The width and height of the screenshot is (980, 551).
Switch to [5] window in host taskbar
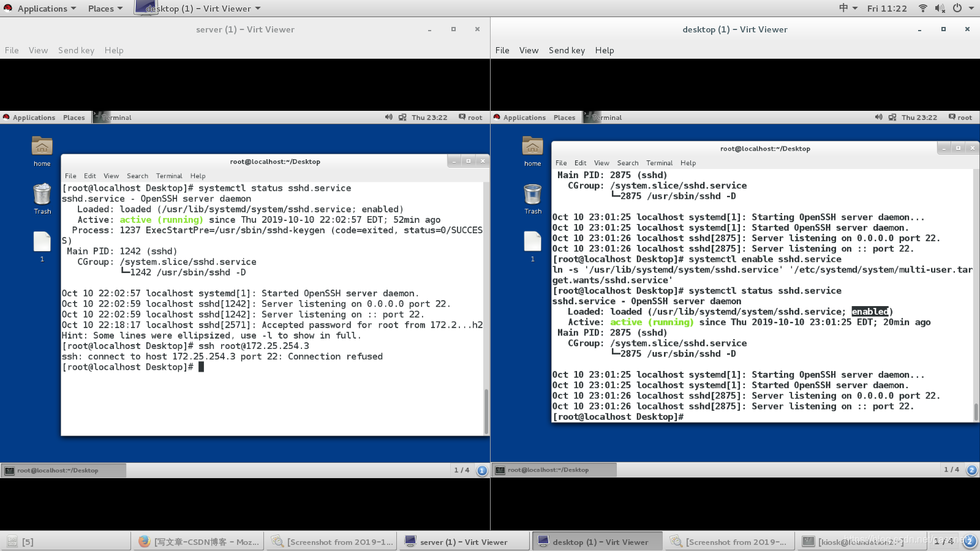point(66,542)
